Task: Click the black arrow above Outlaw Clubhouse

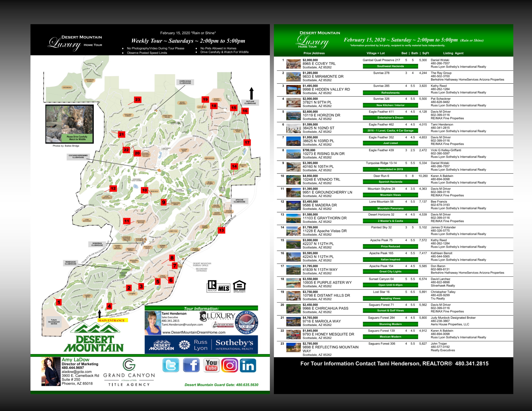Action: pyautogui.click(x=252, y=93)
